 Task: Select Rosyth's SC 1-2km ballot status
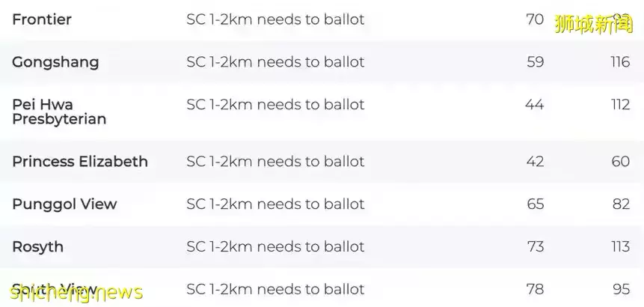click(x=275, y=247)
